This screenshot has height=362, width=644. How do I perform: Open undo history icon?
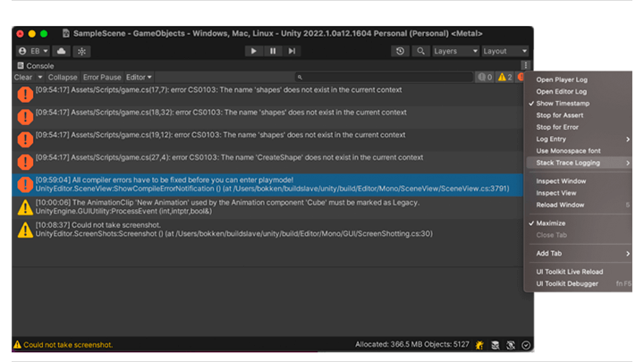[400, 51]
